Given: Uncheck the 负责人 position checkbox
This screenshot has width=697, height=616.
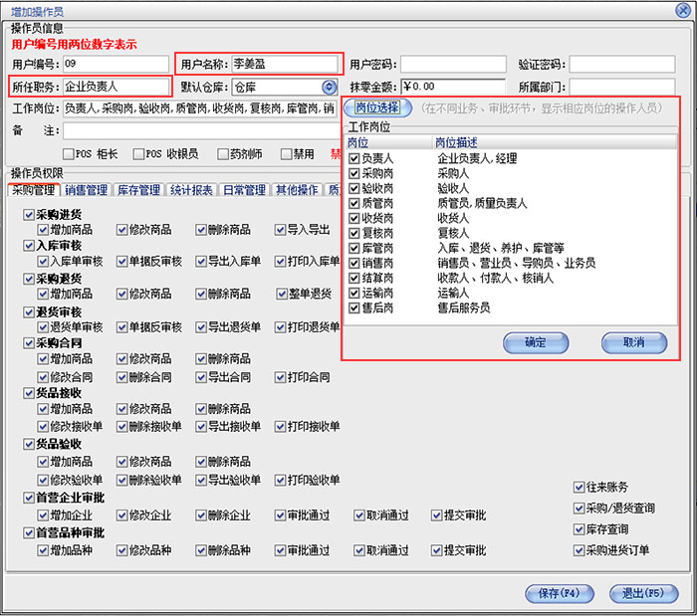Looking at the screenshot, I should (354, 159).
